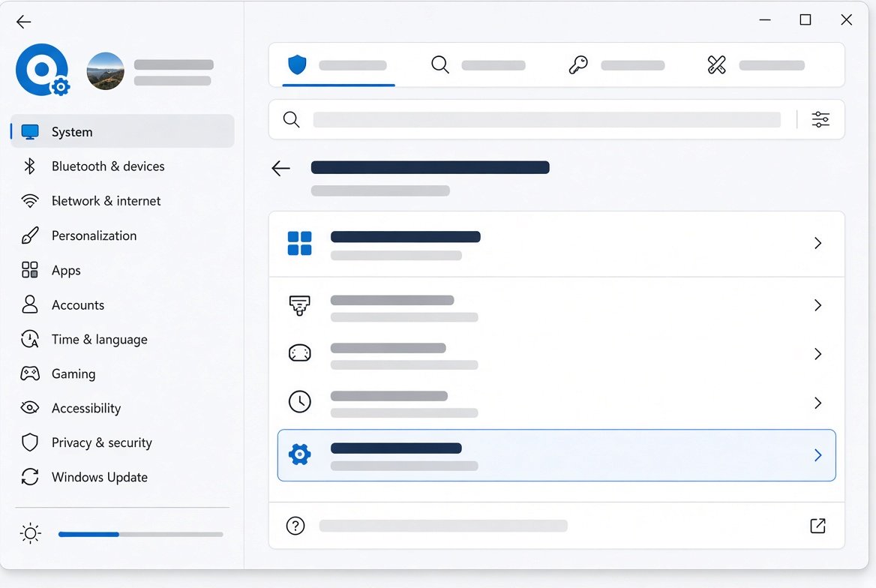Click the blue gear icon in highlighted row
Image resolution: width=876 pixels, height=588 pixels.
[299, 454]
